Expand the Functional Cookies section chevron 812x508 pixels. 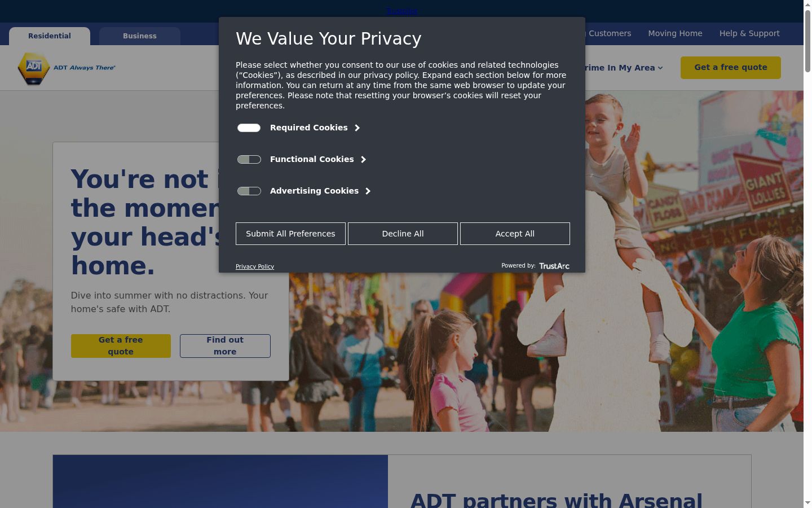click(363, 159)
